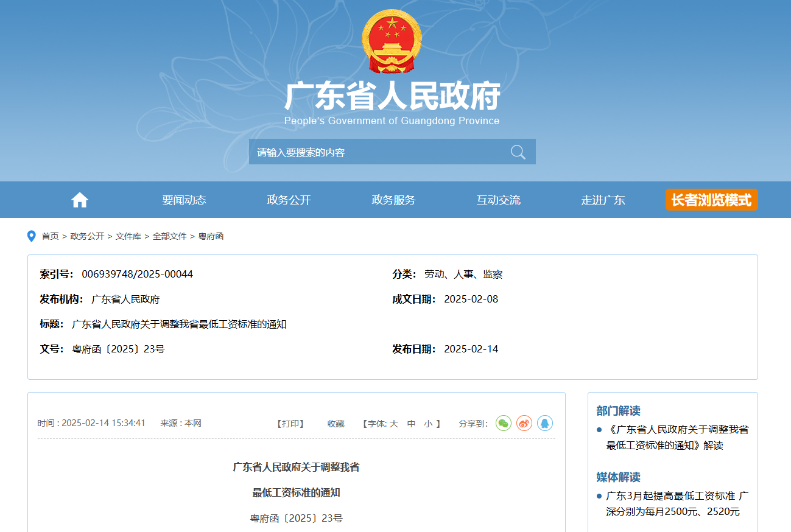Image resolution: width=791 pixels, height=532 pixels.
Task: Share article via Weibo icon
Action: pos(524,423)
